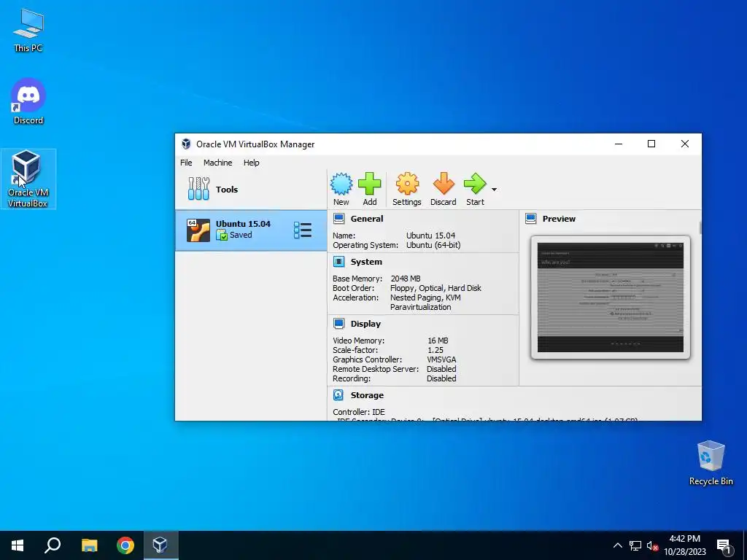
Task: Open the Help menu
Action: (x=251, y=163)
